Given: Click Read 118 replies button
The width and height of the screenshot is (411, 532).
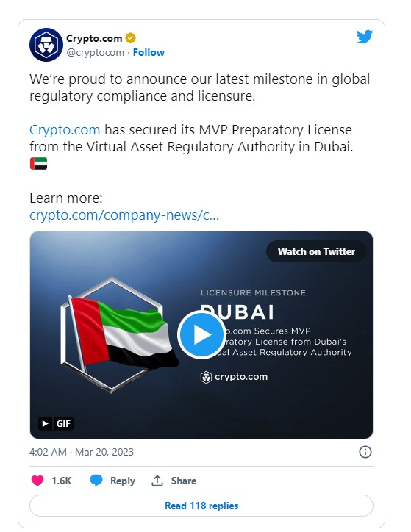Looking at the screenshot, I should tap(201, 506).
